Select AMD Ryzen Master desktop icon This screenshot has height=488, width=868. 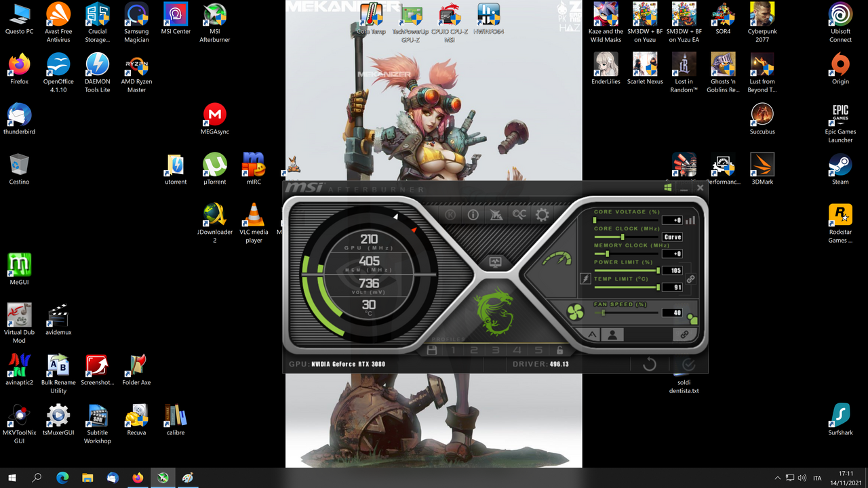pyautogui.click(x=136, y=73)
